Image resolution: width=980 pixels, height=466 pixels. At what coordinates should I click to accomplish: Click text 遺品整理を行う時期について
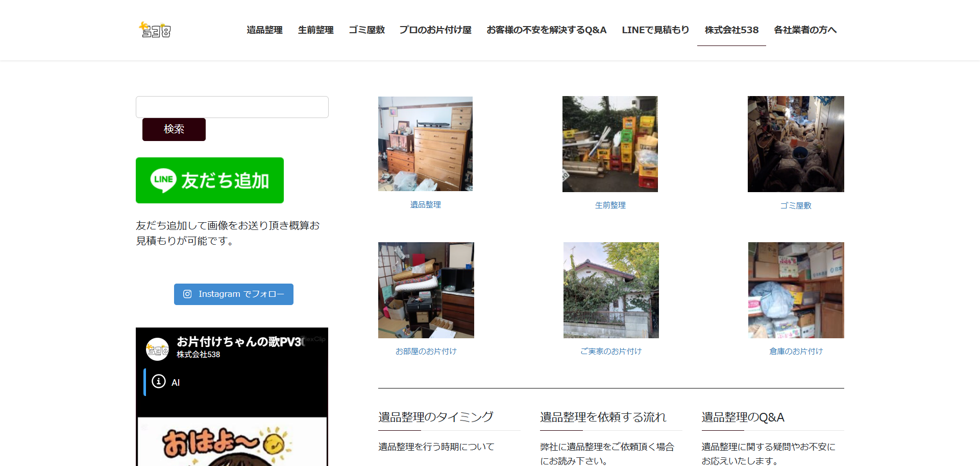click(436, 447)
